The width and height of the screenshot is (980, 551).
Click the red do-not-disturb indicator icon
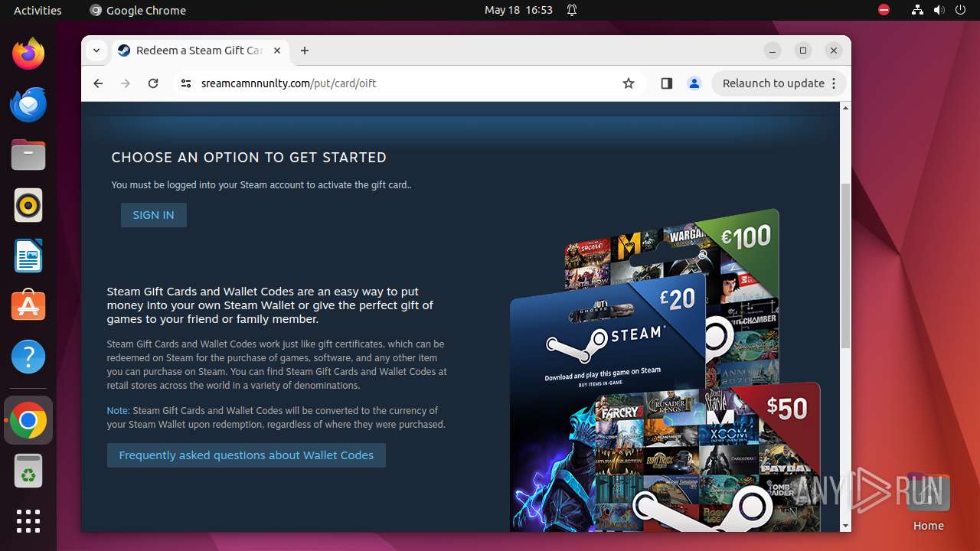click(884, 10)
